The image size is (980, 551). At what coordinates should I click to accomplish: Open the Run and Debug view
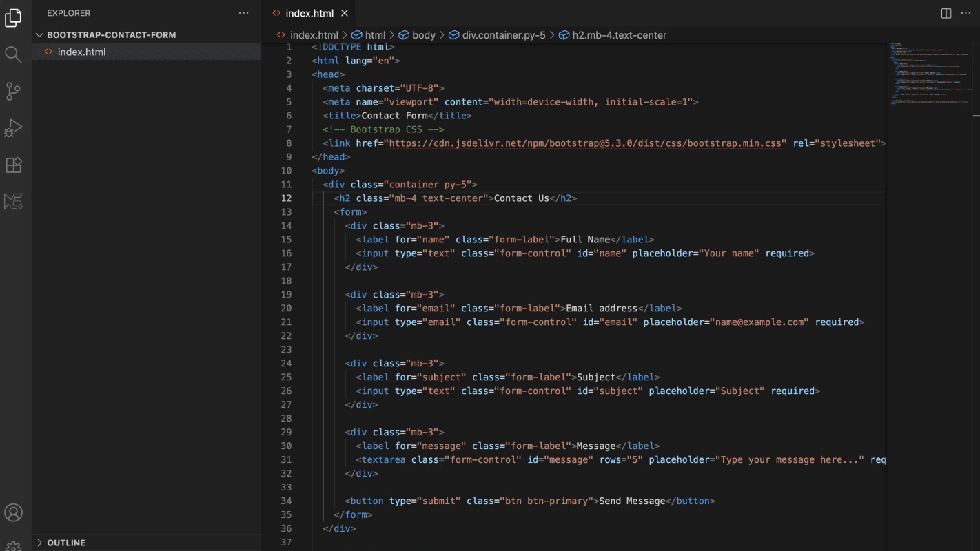(x=14, y=128)
